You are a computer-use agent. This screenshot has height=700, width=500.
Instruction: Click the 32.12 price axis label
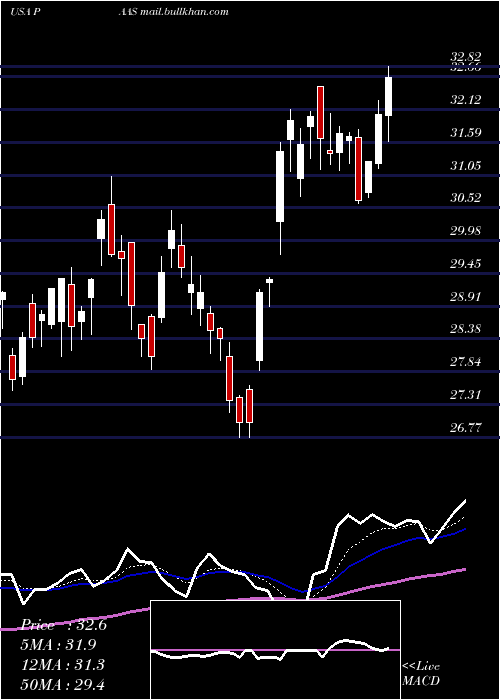466,100
